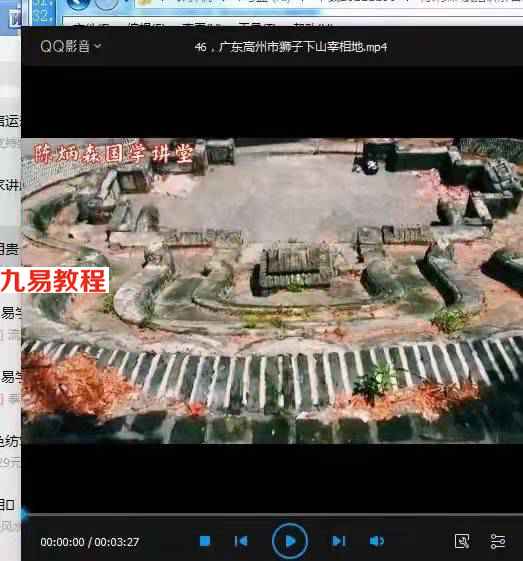
Task: Click the explorer back arrow button
Action: [78, 4]
